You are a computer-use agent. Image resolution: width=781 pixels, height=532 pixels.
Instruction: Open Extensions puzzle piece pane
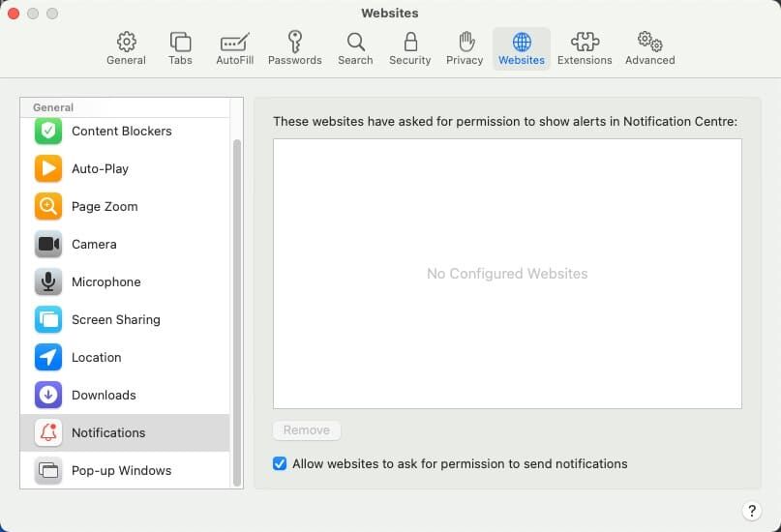(x=585, y=48)
